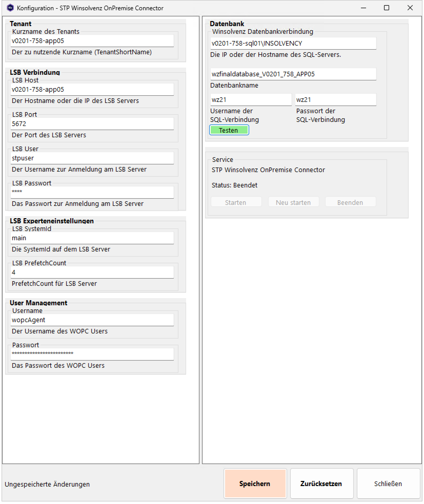Viewport: 424px width, 504px height.
Task: Click 'Der Username des WOPC Users' description
Action: (60, 331)
